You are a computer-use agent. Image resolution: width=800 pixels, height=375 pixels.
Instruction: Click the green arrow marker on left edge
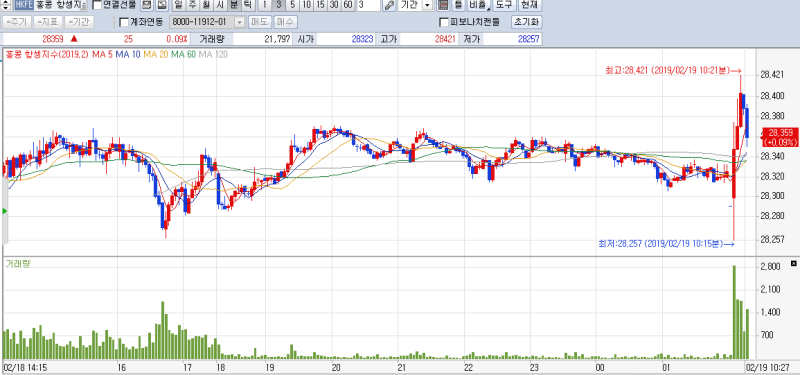coord(5,211)
